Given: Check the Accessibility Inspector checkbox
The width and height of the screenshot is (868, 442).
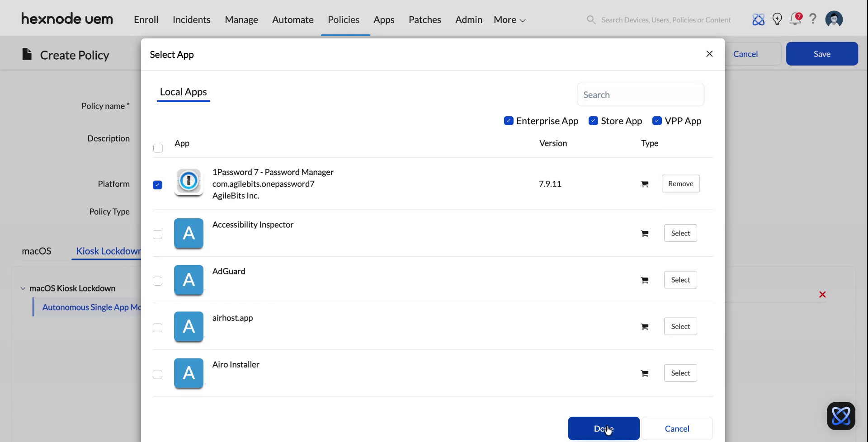Looking at the screenshot, I should pos(157,235).
